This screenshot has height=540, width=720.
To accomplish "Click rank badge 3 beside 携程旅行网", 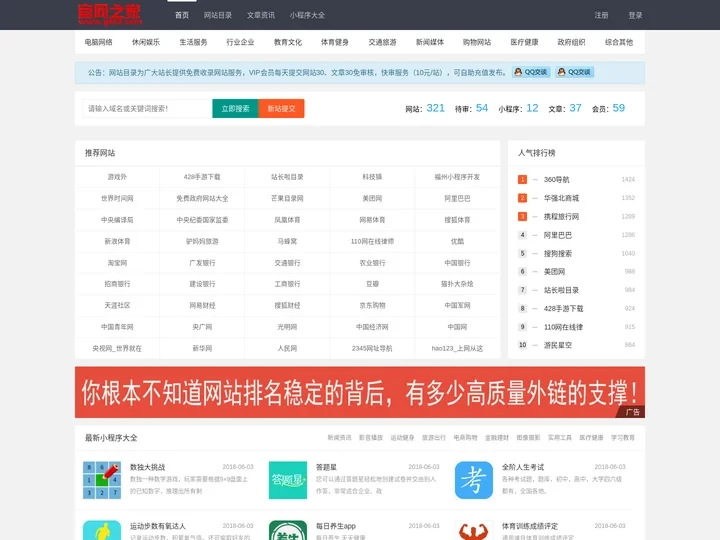I will pyautogui.click(x=522, y=216).
